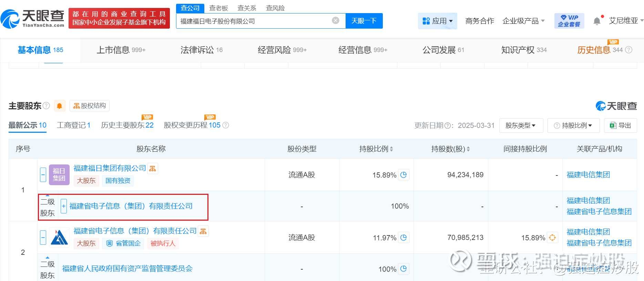Open 福建省电子信息集团 link in 100% row

click(599, 212)
